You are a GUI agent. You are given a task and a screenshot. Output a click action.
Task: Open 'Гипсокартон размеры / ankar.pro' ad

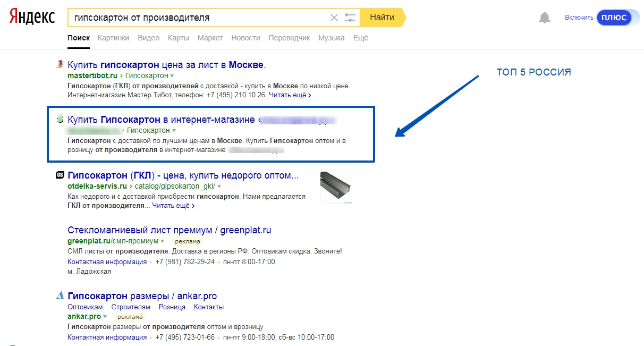(142, 296)
